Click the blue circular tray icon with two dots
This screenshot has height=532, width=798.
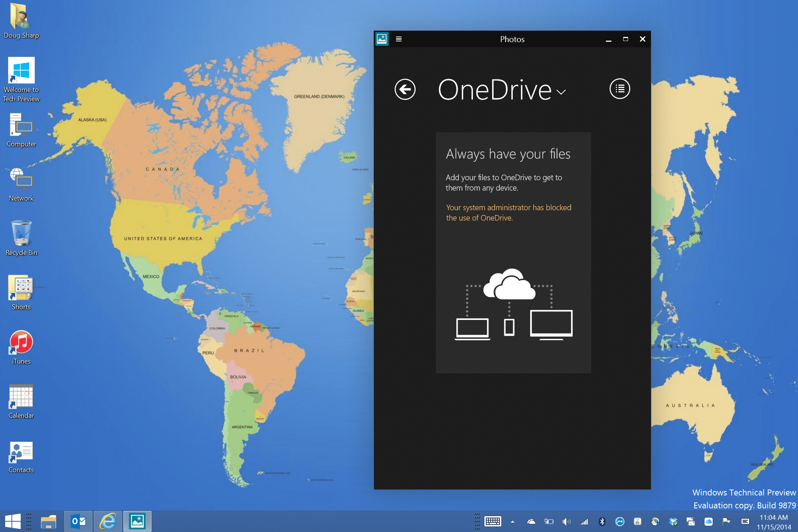pyautogui.click(x=620, y=522)
